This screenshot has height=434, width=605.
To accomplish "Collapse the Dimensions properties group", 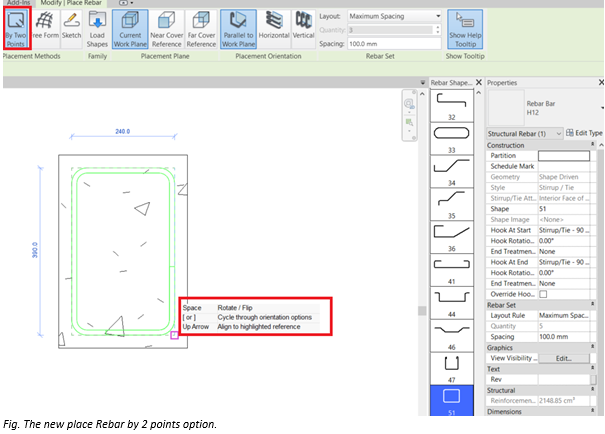I will [x=593, y=411].
